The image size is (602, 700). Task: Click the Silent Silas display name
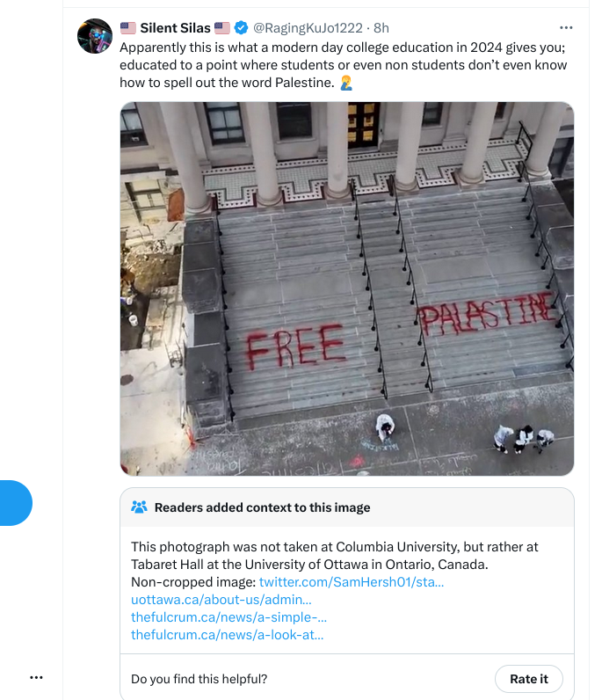coord(175,27)
